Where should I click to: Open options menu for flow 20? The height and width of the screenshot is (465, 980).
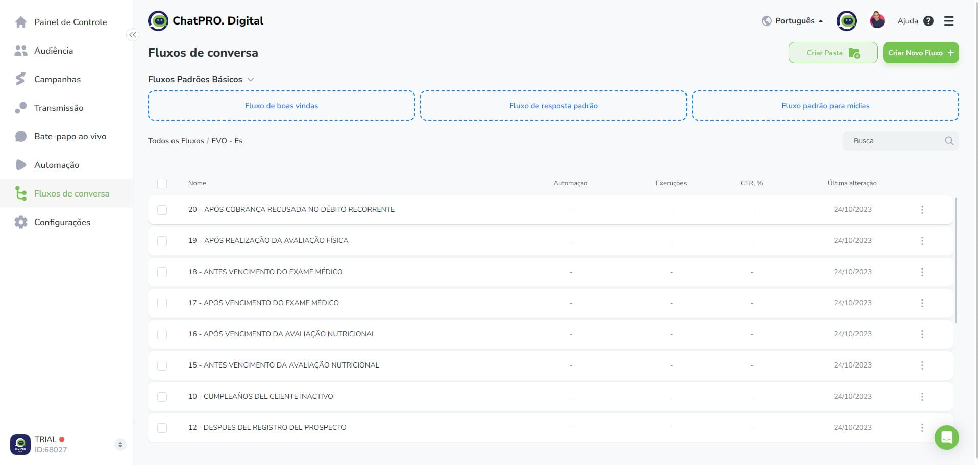point(922,210)
